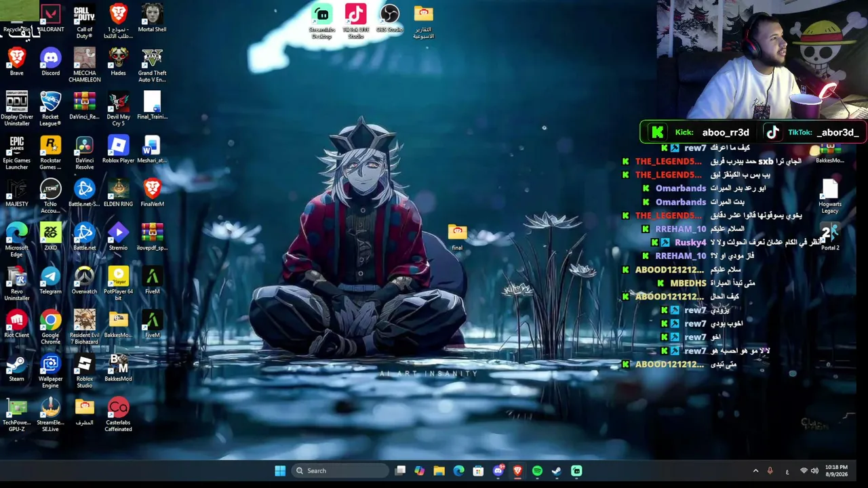Switch to Spotify on the taskbar
Viewport: 868px width, 488px height.
pyautogui.click(x=538, y=471)
